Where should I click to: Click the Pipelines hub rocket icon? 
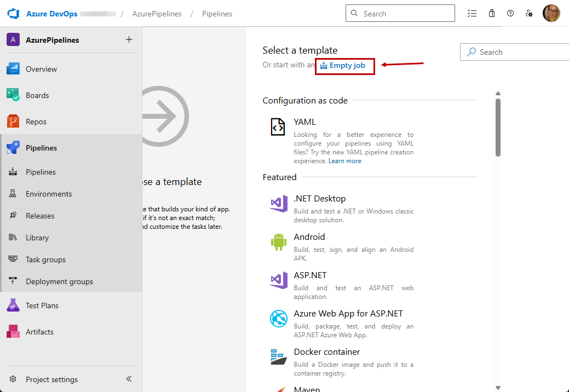(x=13, y=148)
